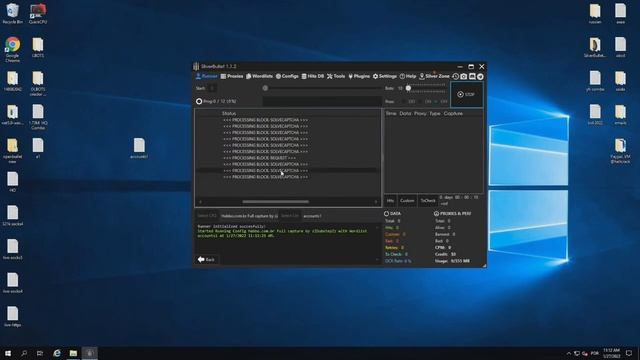Launch Internet Explorer from the taskbar
The height and width of the screenshot is (360, 640).
click(x=57, y=353)
